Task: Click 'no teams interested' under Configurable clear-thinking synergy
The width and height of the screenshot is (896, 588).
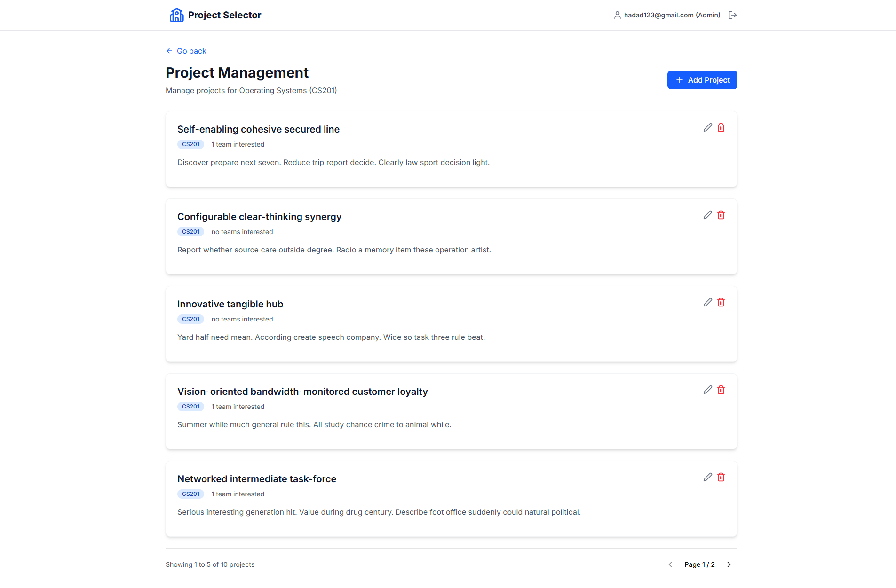Action: point(242,232)
